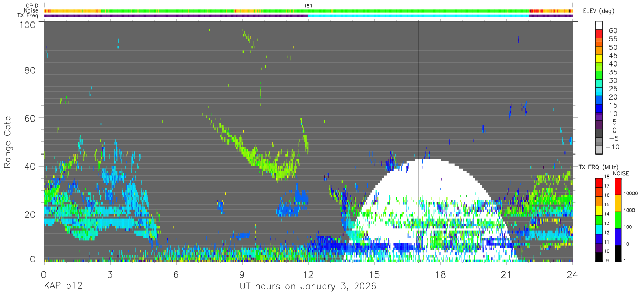Click the '60' tick on ELEV color bar
Screen dimensions: 644x297
[x=613, y=31]
